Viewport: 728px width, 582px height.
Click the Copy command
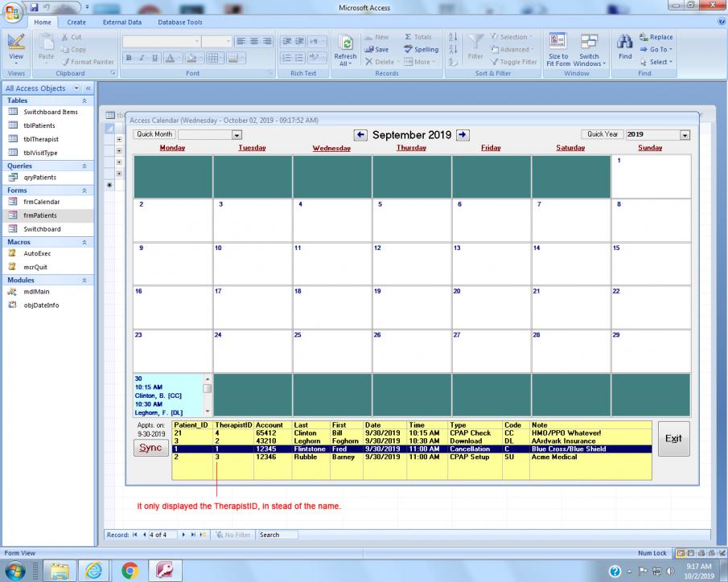pyautogui.click(x=73, y=49)
